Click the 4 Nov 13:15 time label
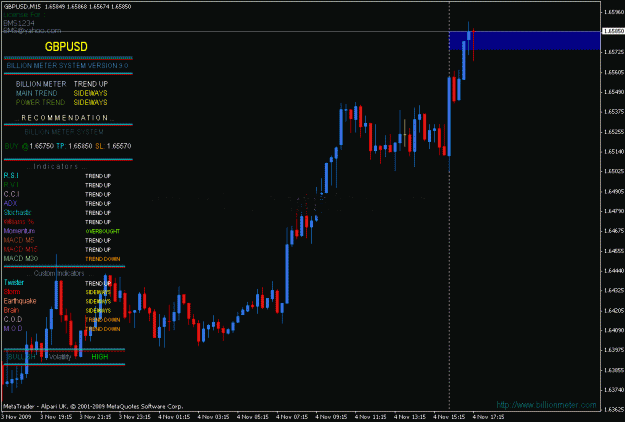625x422 pixels. pyautogui.click(x=410, y=417)
